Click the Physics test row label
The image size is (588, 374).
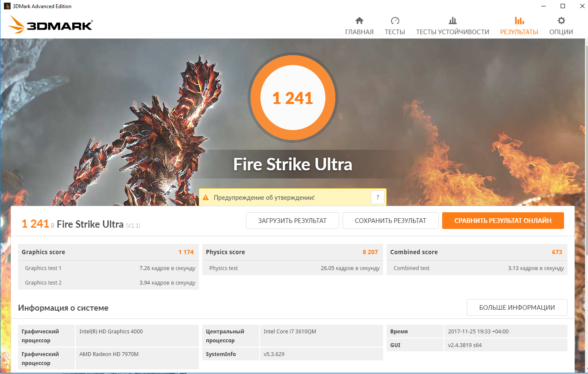[x=224, y=268]
